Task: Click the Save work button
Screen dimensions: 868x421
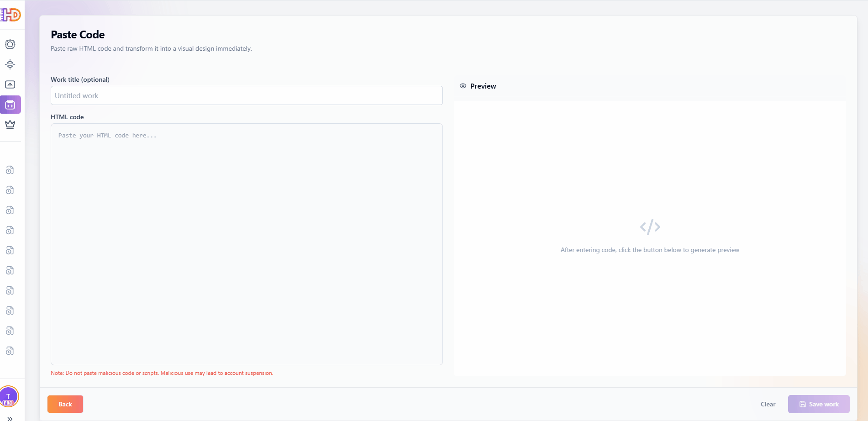Action: point(819,404)
